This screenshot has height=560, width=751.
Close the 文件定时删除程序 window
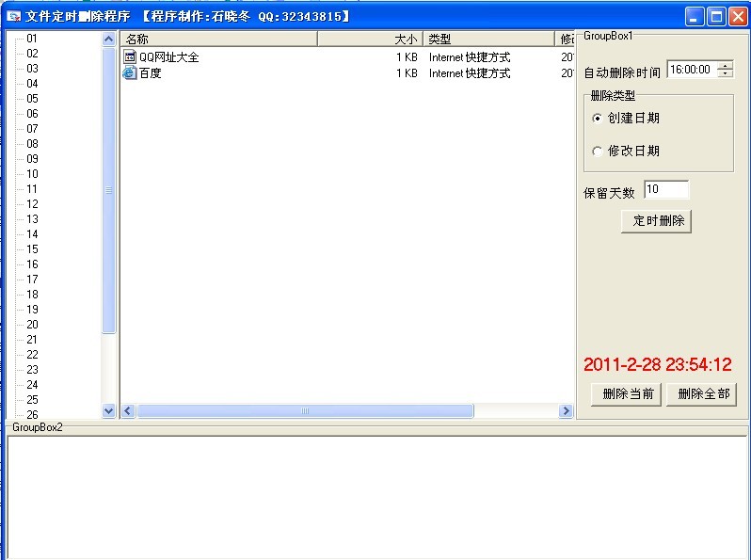coord(738,17)
